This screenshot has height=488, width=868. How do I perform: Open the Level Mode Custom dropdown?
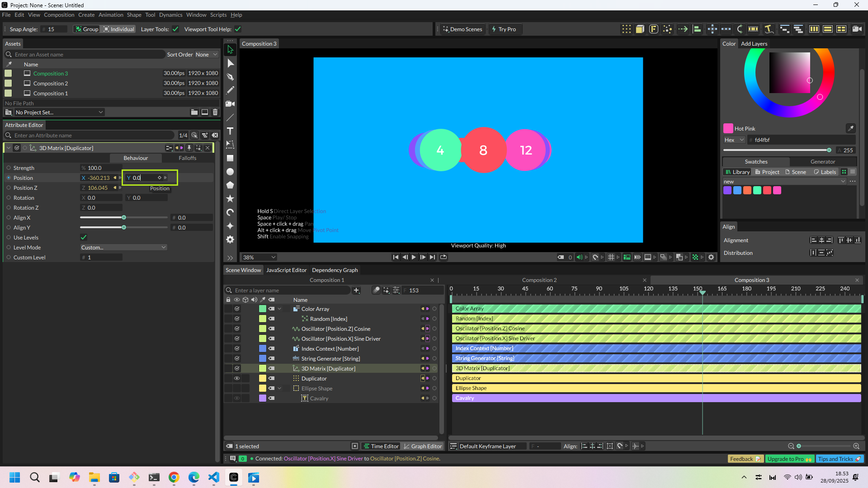click(123, 248)
